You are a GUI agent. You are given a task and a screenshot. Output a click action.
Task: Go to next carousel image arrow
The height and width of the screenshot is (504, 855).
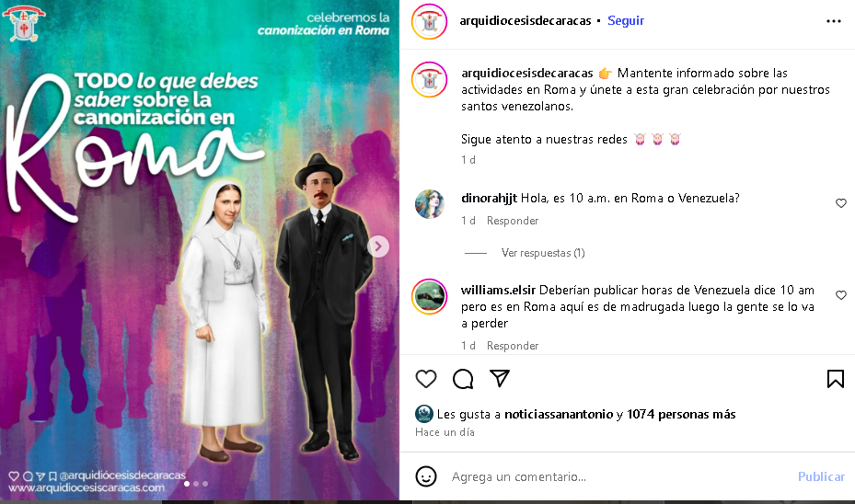click(x=378, y=246)
